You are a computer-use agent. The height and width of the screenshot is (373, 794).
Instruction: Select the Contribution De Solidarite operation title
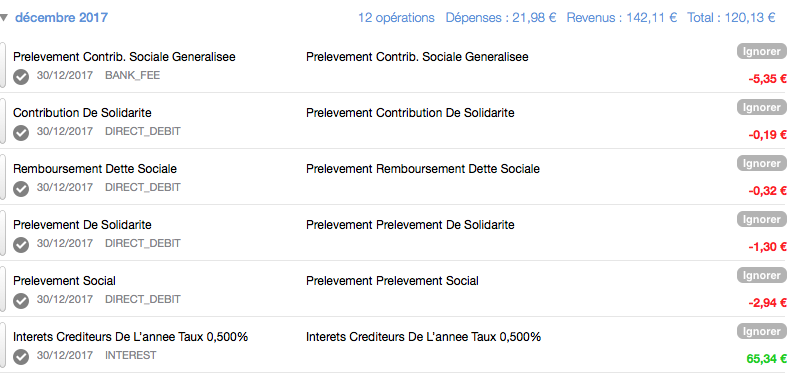tap(82, 113)
